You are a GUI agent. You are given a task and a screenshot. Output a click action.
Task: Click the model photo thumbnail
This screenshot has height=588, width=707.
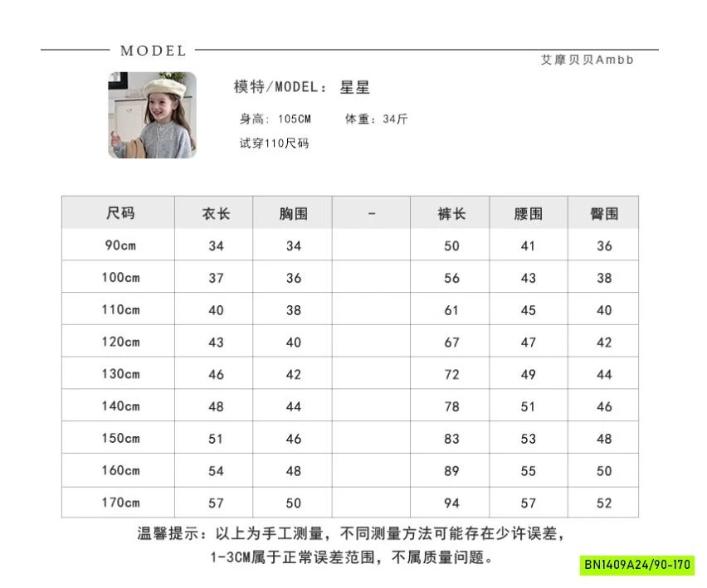[152, 115]
